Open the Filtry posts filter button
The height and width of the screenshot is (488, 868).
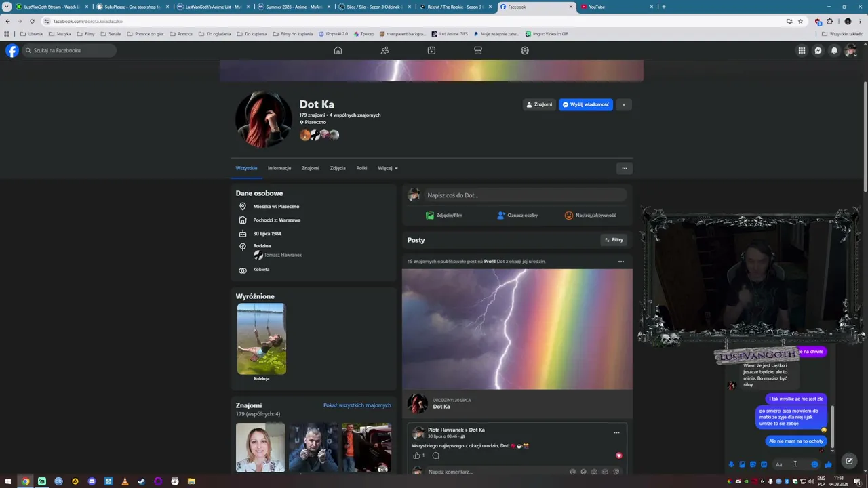(x=614, y=240)
